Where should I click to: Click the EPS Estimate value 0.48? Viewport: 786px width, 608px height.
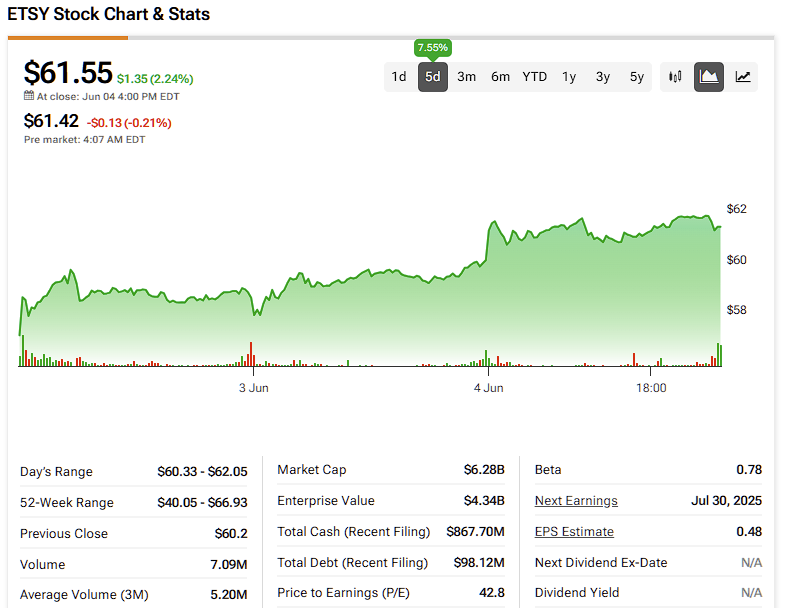pyautogui.click(x=749, y=532)
